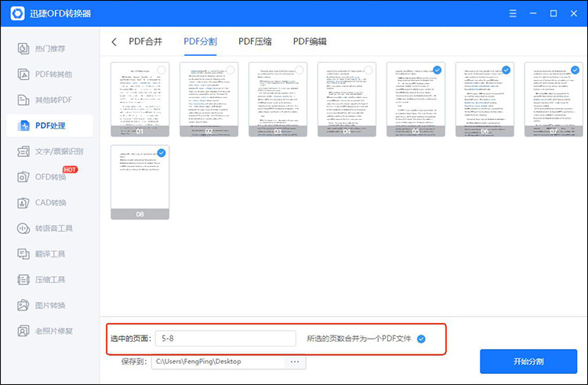Maximize the converter window
This screenshot has height=385, width=588.
pos(554,13)
